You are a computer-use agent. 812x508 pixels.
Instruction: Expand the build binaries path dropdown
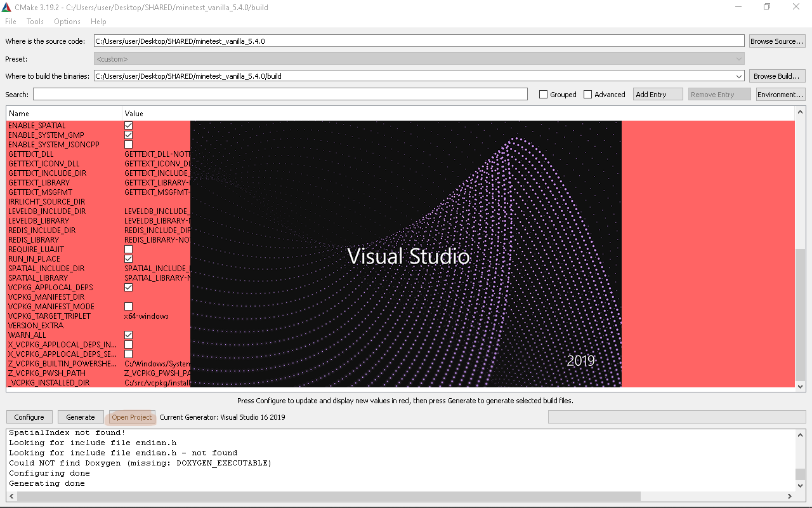coord(739,76)
